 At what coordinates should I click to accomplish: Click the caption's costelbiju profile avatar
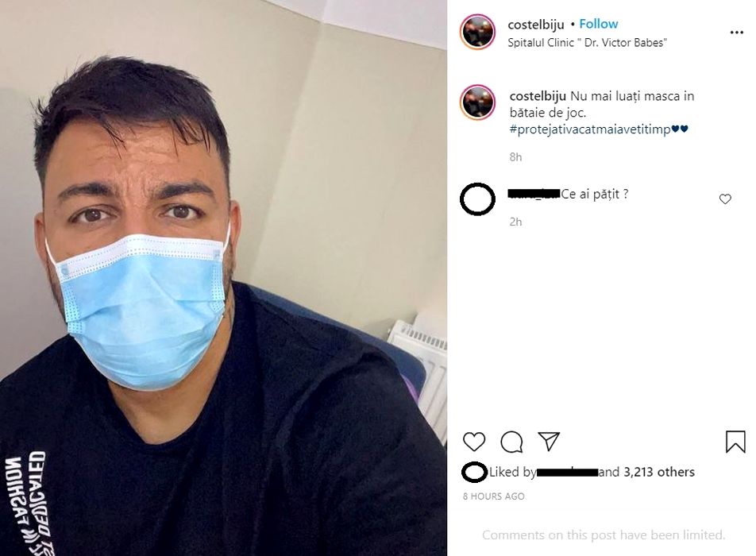[478, 102]
